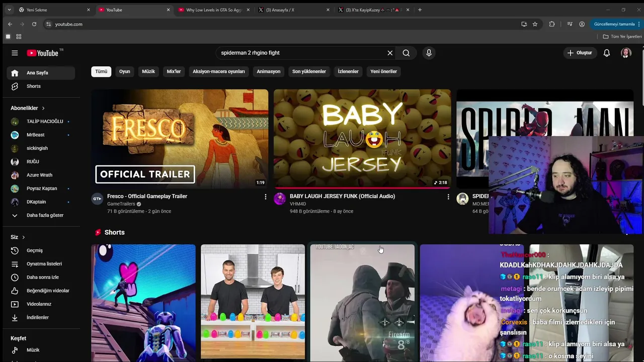Open TALİP HACIOĞLU subscription channel

point(41,121)
